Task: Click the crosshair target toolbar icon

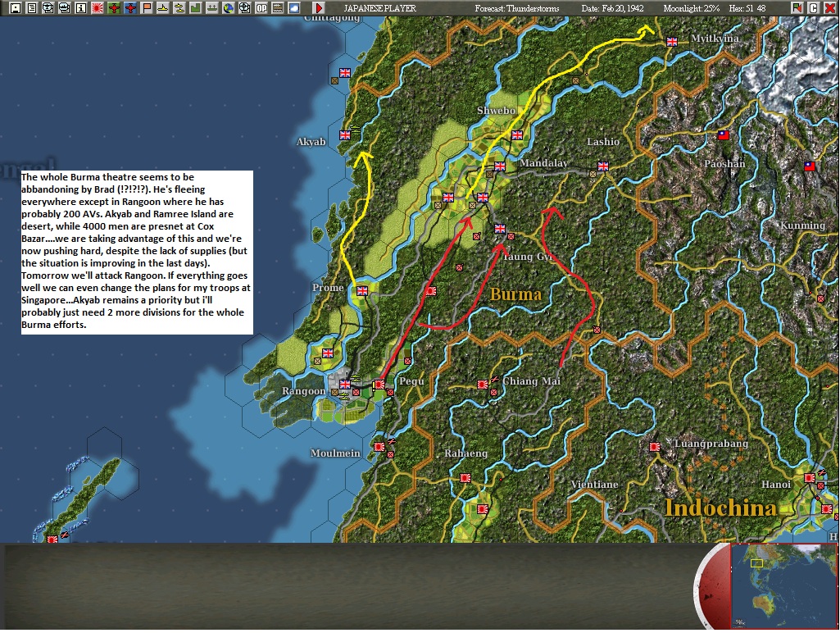Action: pos(245,8)
